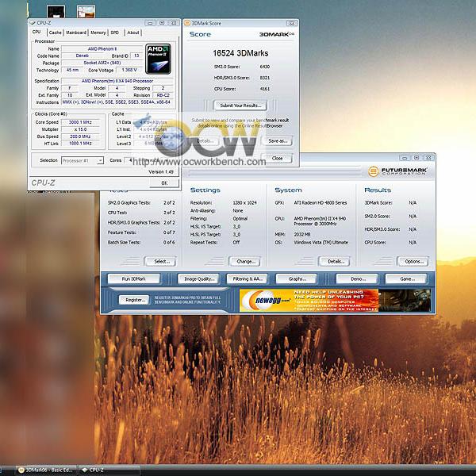Open the About tab in CPU-Z

(133, 33)
